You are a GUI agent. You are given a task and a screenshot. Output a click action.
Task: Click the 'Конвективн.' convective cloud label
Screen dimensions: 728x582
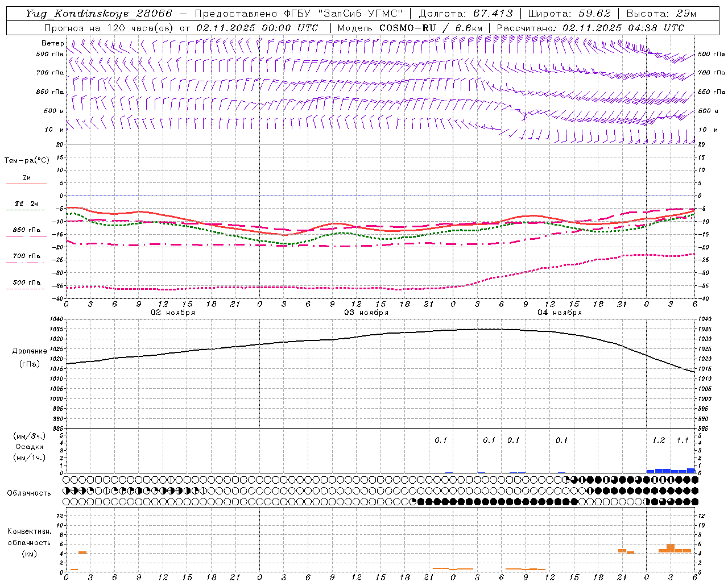point(29,531)
